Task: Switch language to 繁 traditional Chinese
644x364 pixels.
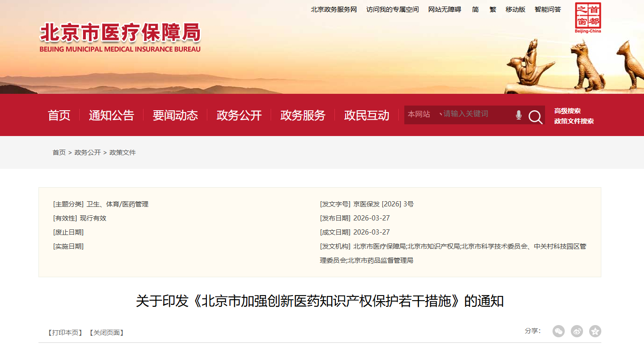Action: tap(492, 9)
